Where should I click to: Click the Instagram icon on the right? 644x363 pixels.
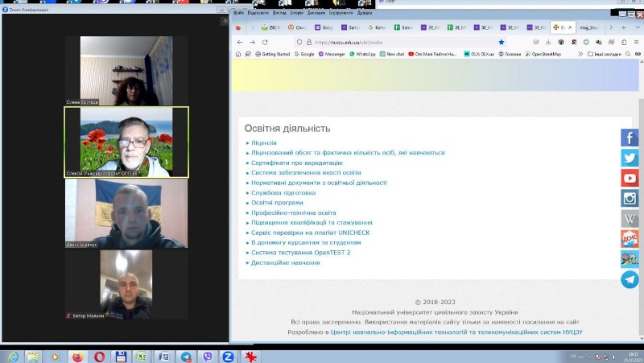630,198
